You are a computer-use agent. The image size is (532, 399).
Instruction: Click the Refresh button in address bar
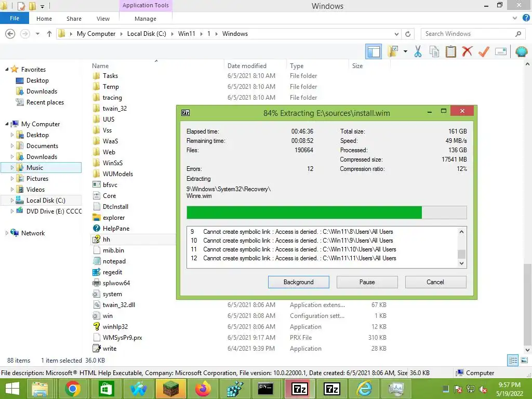(408, 34)
